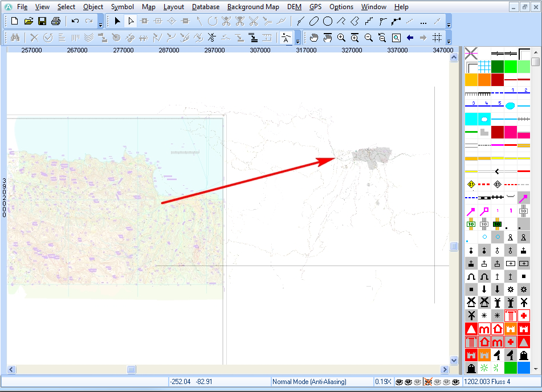Viewport: 542px width, 392px height.
Task: Toggle the first eye visibility icon
Action: 399,382
